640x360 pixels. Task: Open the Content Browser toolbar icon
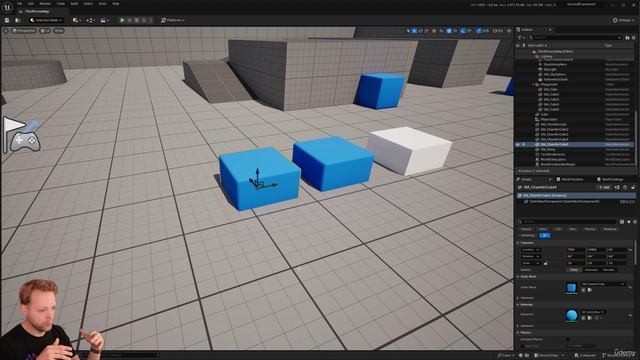click(x=18, y=20)
